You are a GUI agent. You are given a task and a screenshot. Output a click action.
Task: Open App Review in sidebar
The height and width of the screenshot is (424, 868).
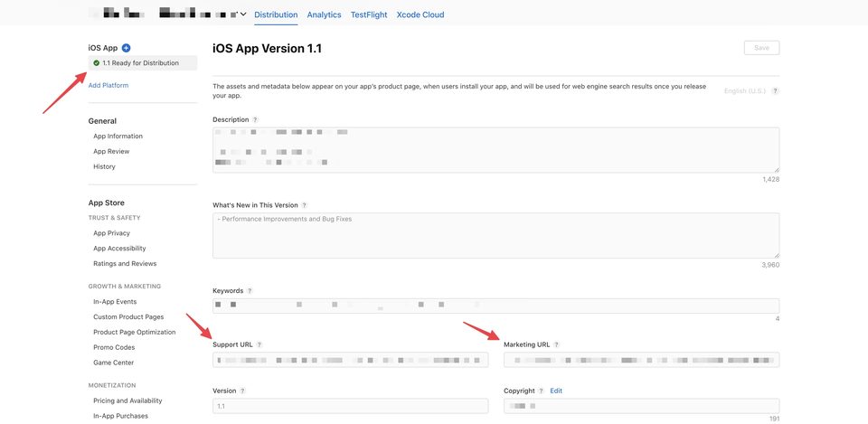(111, 151)
